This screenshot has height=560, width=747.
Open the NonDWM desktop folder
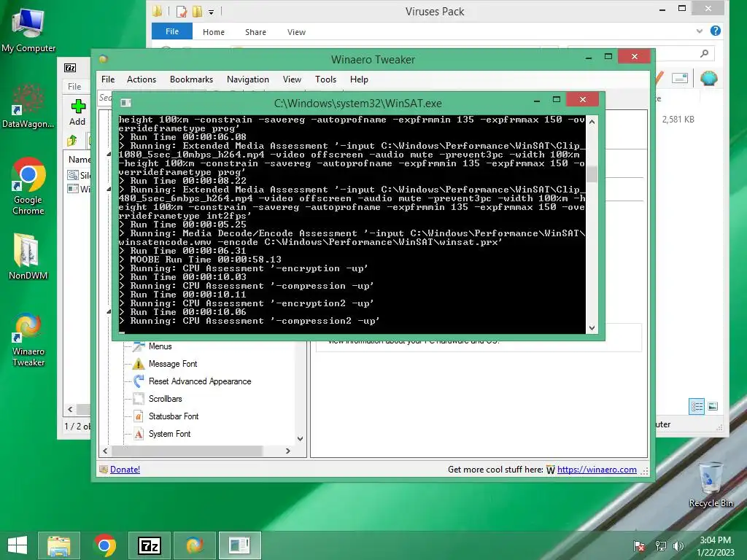[28, 257]
